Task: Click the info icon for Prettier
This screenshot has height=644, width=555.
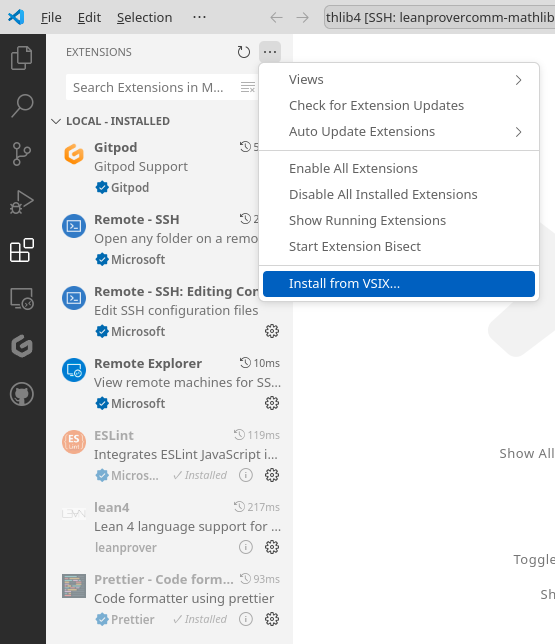Action: (246, 619)
